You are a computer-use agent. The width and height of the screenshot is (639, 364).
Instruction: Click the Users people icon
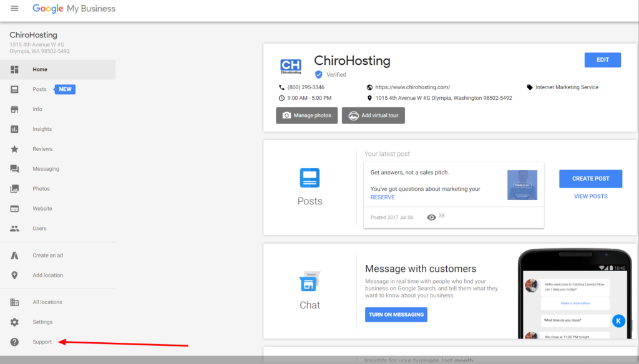(14, 229)
